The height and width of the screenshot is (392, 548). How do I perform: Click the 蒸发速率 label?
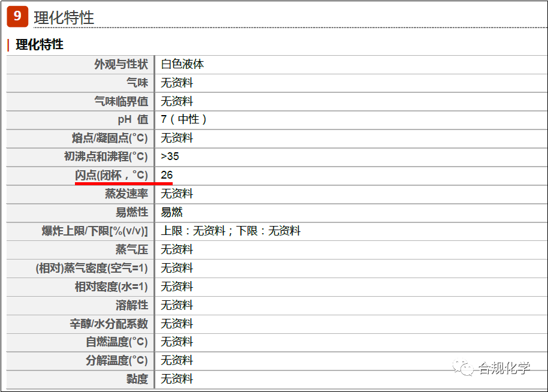(x=126, y=194)
